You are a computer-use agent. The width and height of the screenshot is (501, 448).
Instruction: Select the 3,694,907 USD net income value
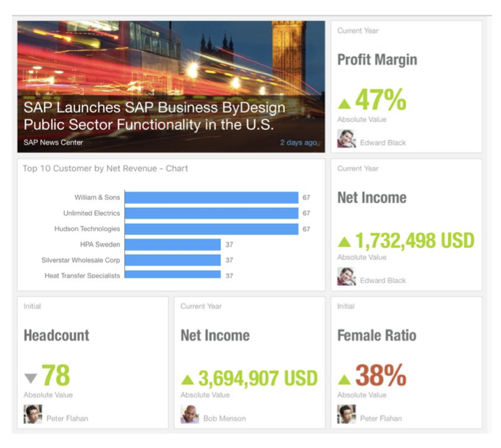[258, 378]
